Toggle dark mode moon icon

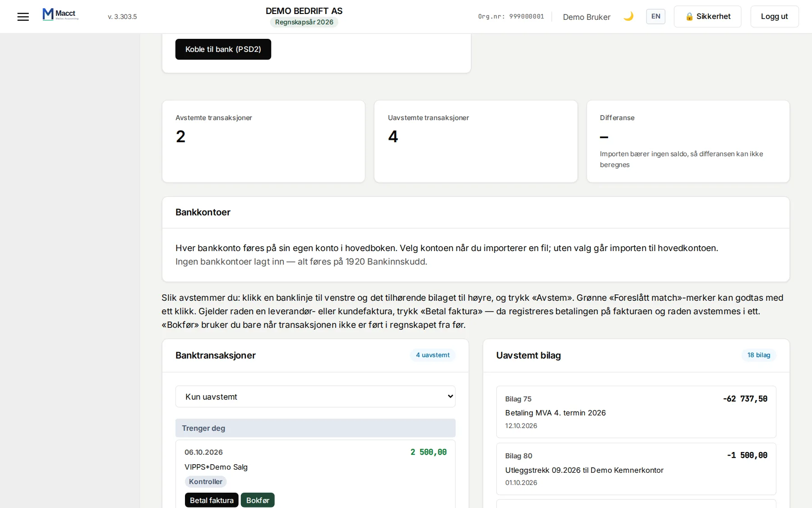[x=628, y=16]
